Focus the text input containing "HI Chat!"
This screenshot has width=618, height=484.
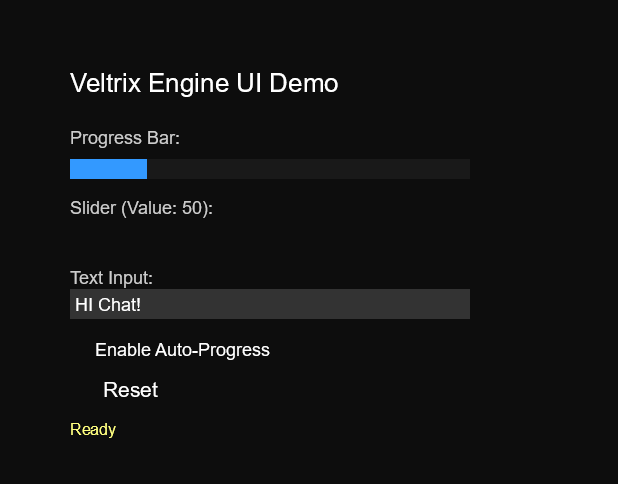pos(270,304)
